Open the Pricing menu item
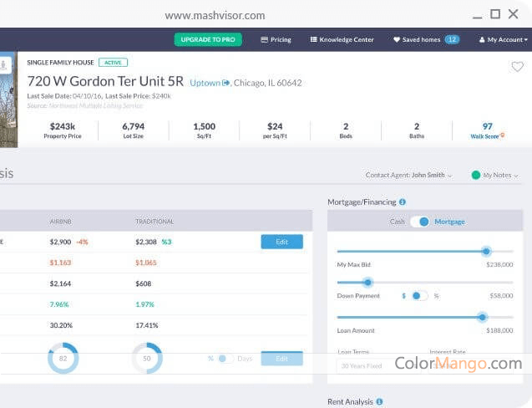The height and width of the screenshot is (408, 532). pos(276,39)
